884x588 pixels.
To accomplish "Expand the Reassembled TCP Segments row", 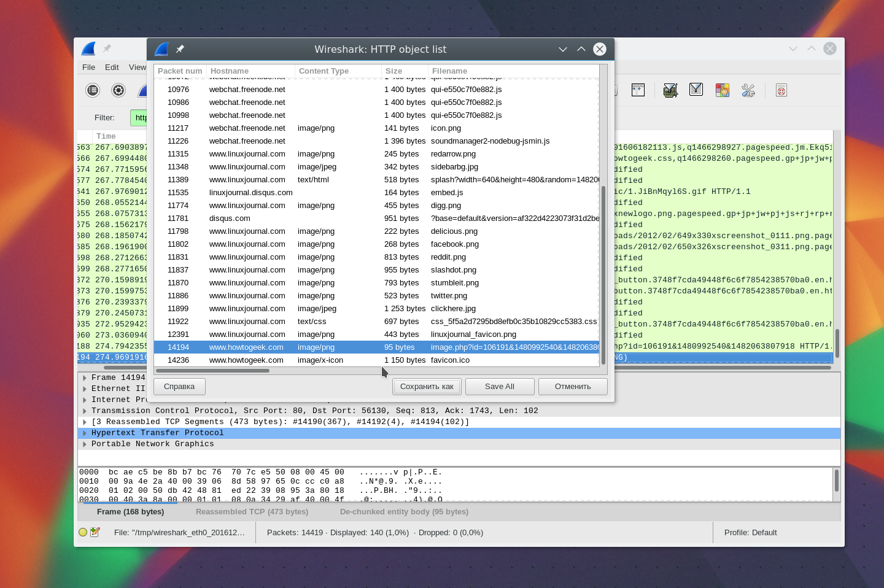I will coord(85,422).
